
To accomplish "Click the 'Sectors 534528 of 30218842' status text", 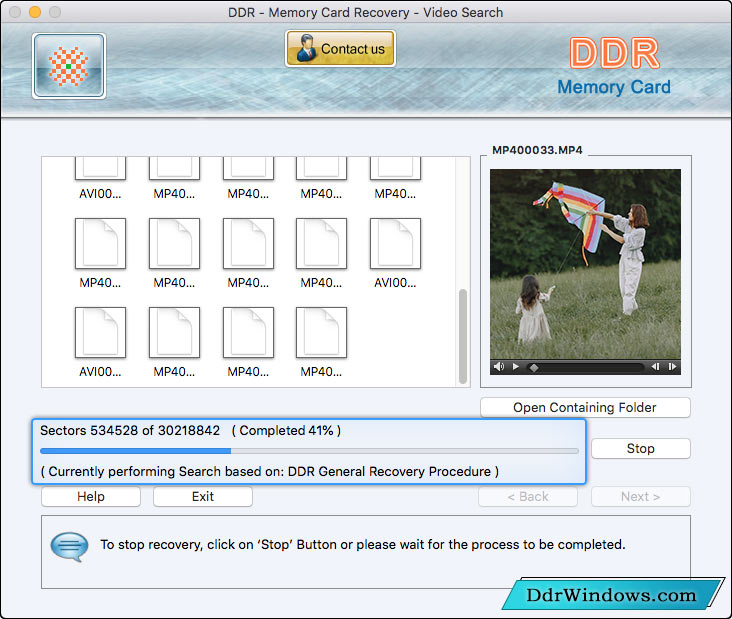I will tap(130, 430).
